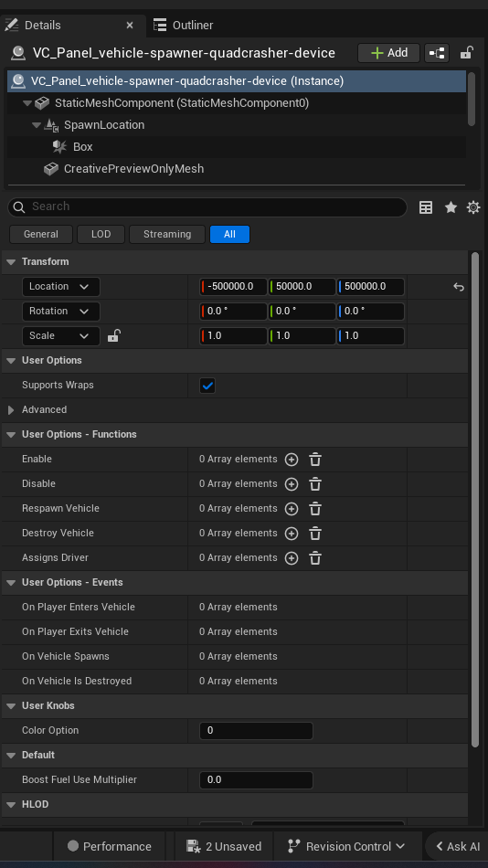Viewport: 488px width, 868px height.
Task: Open the property matrix table view icon
Action: click(426, 207)
